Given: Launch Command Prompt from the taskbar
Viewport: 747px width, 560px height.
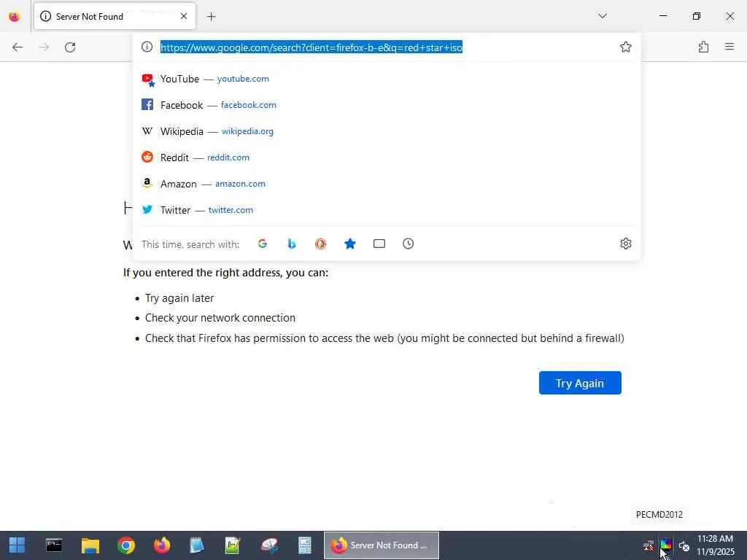Looking at the screenshot, I should 54,545.
